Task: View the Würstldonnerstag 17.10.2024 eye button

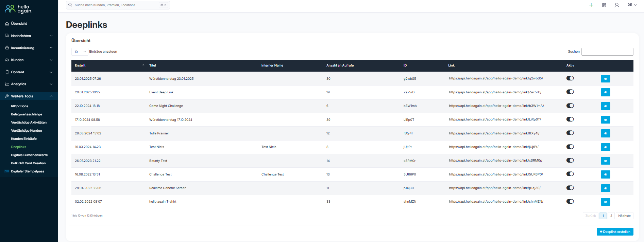Action: click(x=606, y=120)
